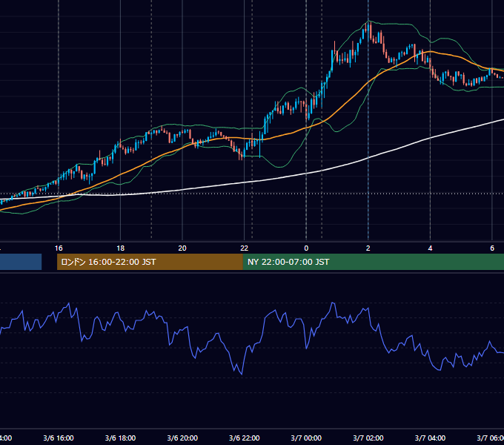The image size is (504, 445).
Task: Click the 3/6 20:00 label on the bottom axis
Action: tap(182, 438)
